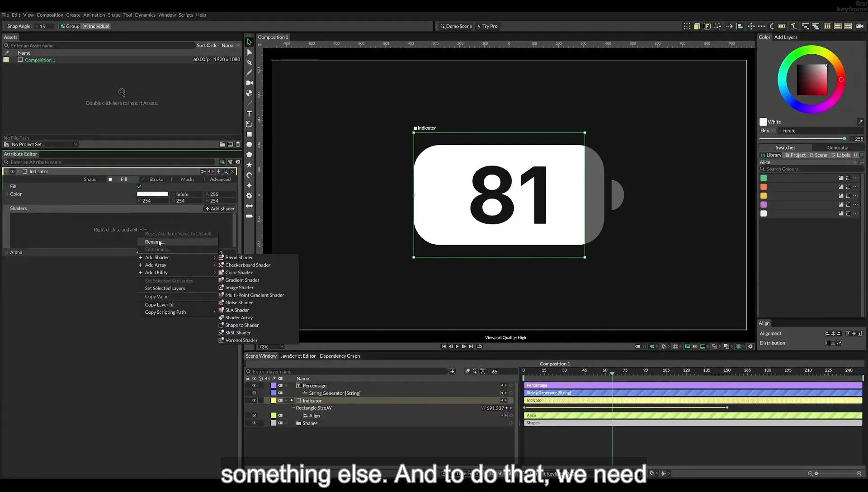Viewport: 868px width, 492px height.
Task: Select the Text tool in toolbar
Action: point(249,114)
